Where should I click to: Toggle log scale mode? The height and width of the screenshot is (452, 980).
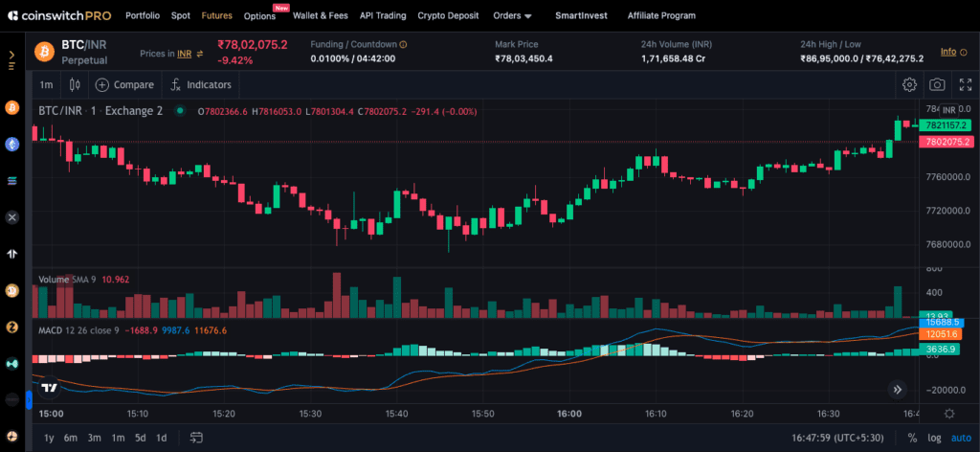click(x=934, y=438)
